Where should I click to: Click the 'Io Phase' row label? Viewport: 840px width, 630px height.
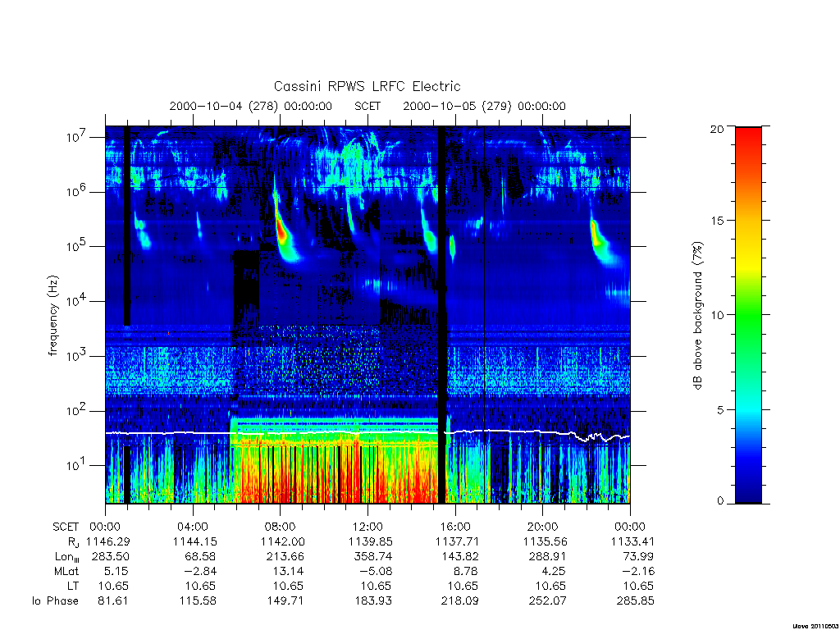(55, 601)
